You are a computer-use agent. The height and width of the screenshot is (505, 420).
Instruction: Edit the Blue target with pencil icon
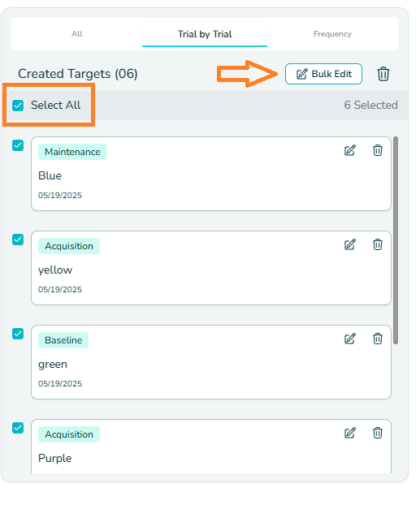tap(350, 150)
